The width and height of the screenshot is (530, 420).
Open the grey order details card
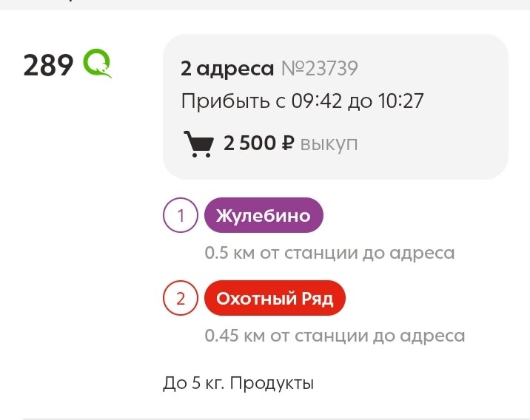pyautogui.click(x=335, y=106)
